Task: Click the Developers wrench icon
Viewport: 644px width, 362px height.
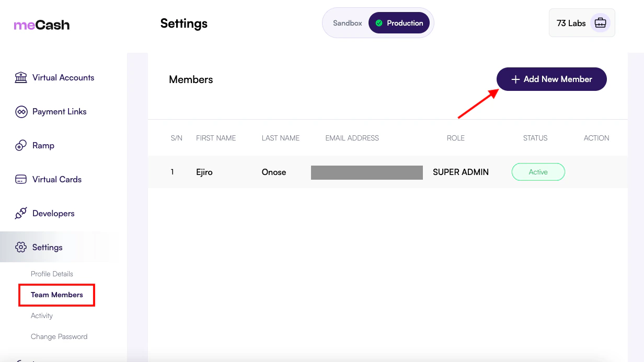Action: (x=20, y=213)
